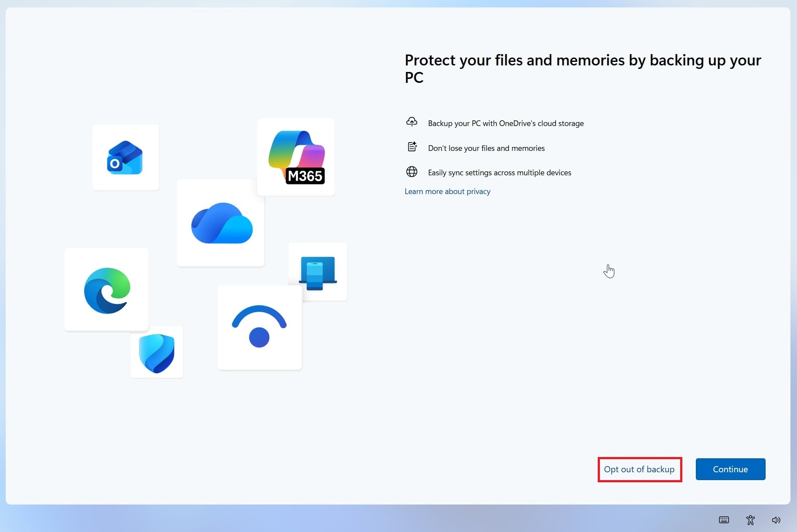Click the globe icon beside sync settings
The image size is (797, 532).
tap(412, 172)
